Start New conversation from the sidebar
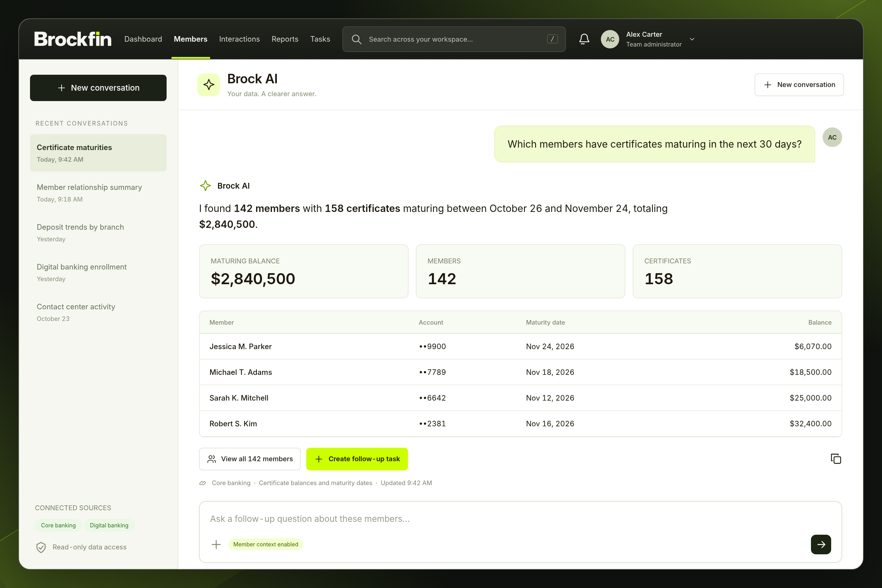 98,88
